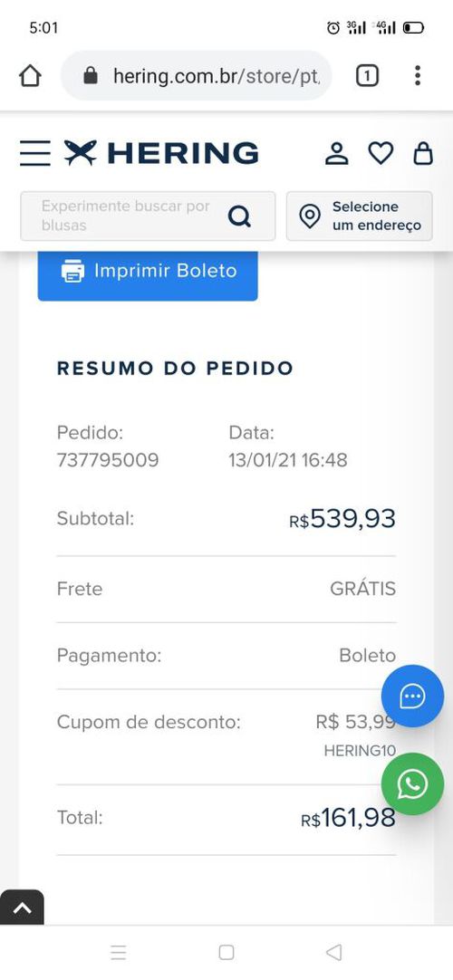Tap the Android back navigation button

pyautogui.click(x=334, y=953)
